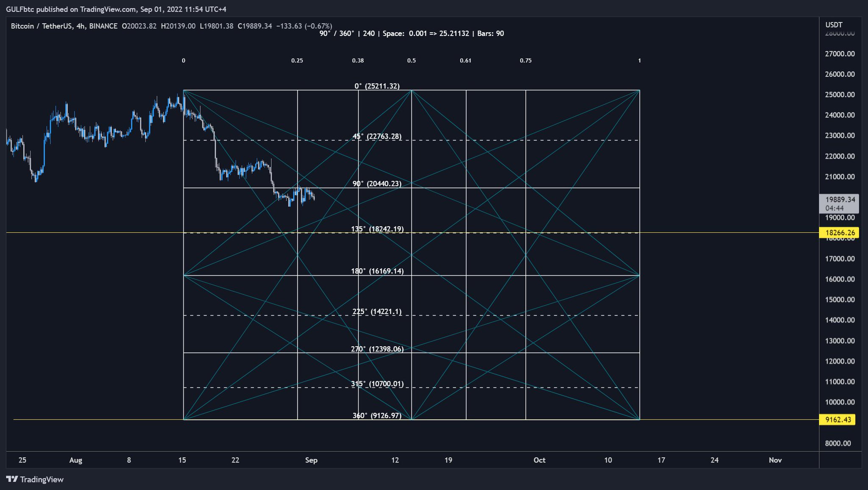The height and width of the screenshot is (490, 868).
Task: Click the yellow 9162.43 price label
Action: [838, 420]
